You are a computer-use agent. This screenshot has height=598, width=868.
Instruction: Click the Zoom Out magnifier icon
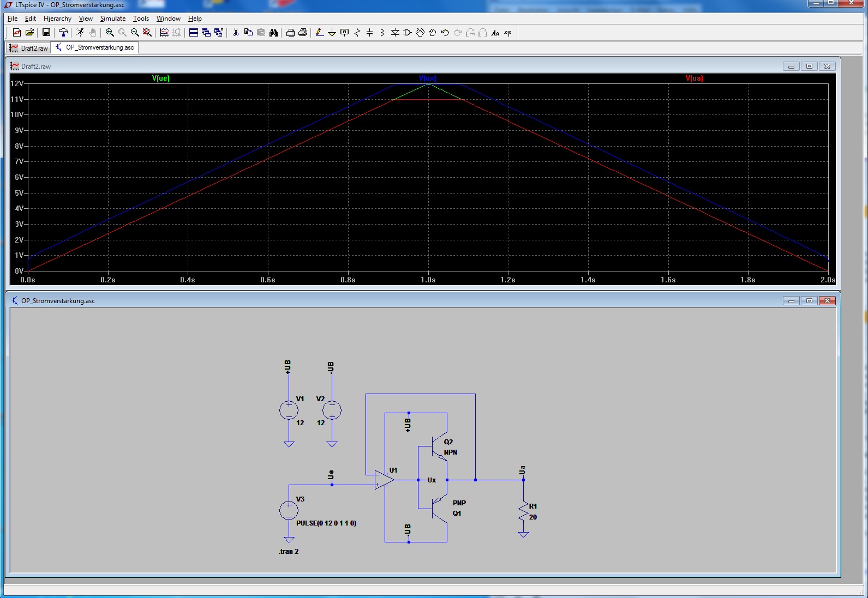click(x=135, y=33)
